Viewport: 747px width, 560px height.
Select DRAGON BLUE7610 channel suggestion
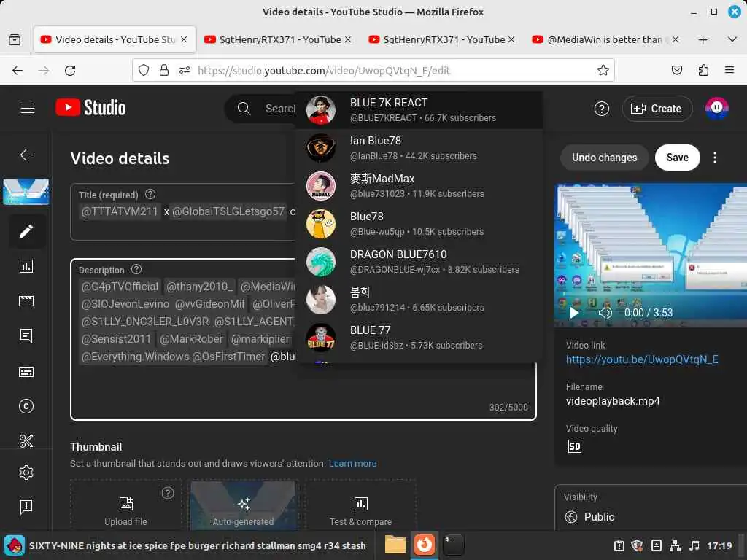click(418, 262)
